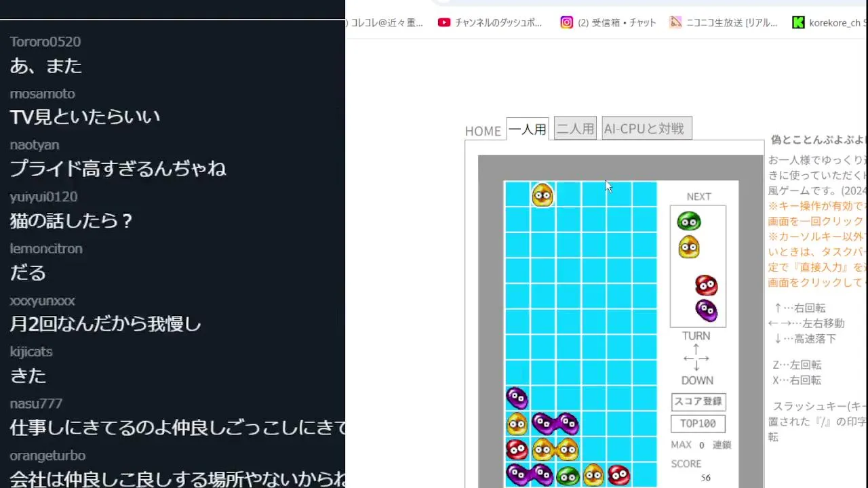Click the up arrow TURN control
The height and width of the screenshot is (488, 868).
[696, 348]
